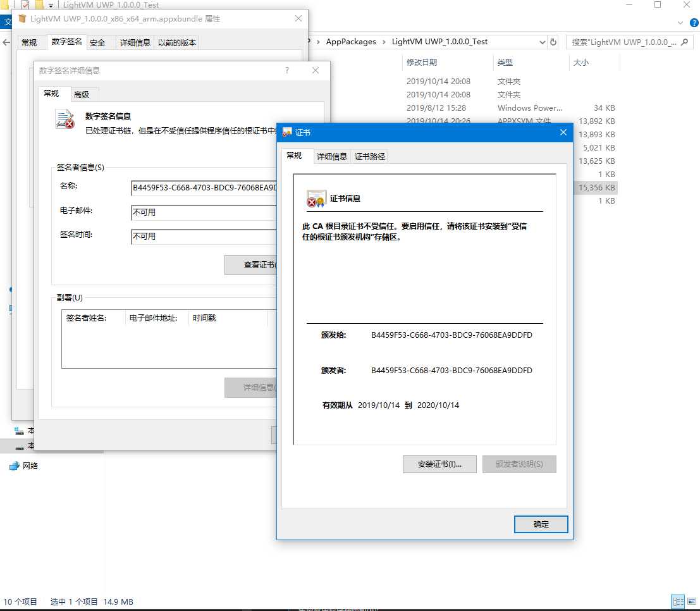Viewport: 700px width, 611px height.
Task: Click the refresh button in Explorer address bar
Action: click(553, 42)
